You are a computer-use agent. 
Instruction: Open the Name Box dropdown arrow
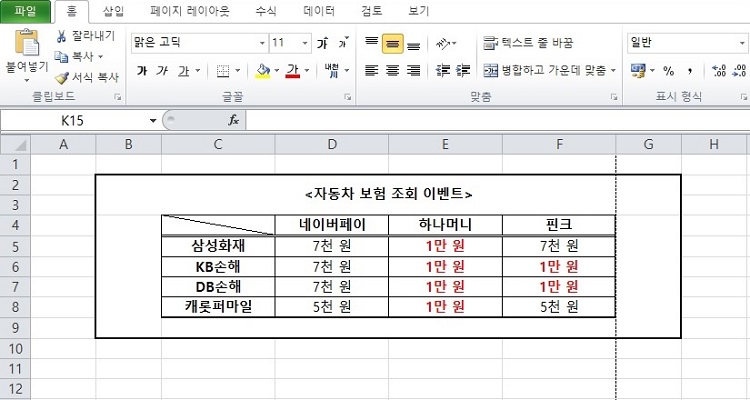click(153, 121)
